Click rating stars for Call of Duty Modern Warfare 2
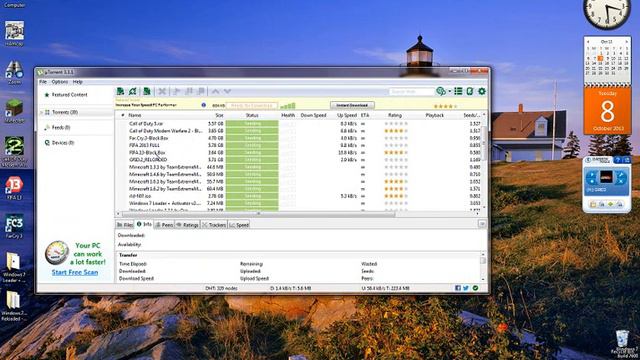The image size is (640, 360). point(396,131)
